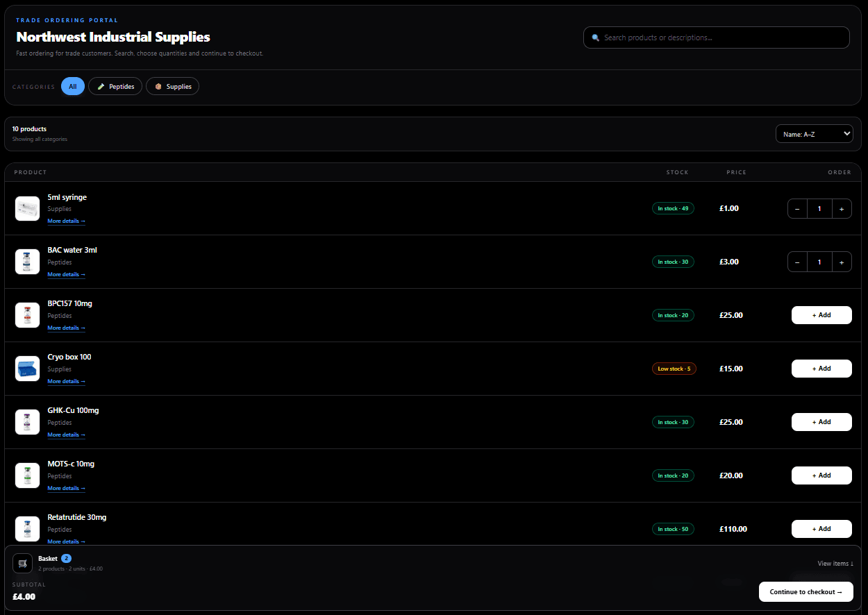Viewport: 868px width, 615px height.
Task: Click the BAC water 3ml quantity field
Action: [x=819, y=262]
